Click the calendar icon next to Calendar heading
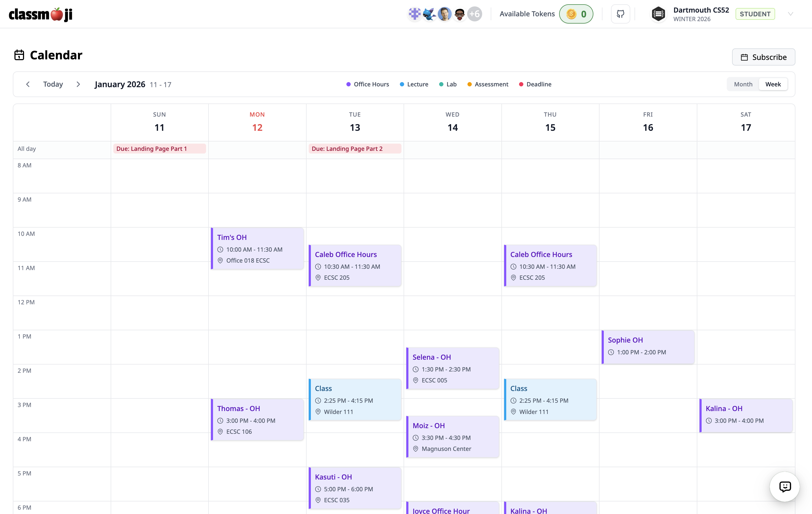The height and width of the screenshot is (514, 812). pos(19,55)
